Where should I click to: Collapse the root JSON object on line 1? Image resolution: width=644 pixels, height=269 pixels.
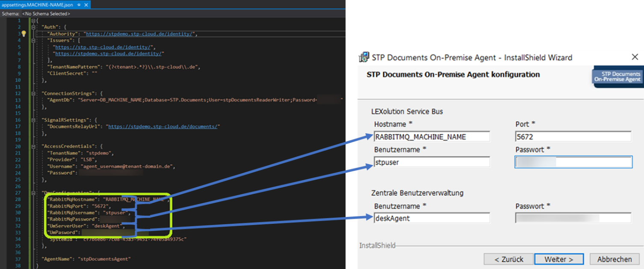(x=33, y=20)
